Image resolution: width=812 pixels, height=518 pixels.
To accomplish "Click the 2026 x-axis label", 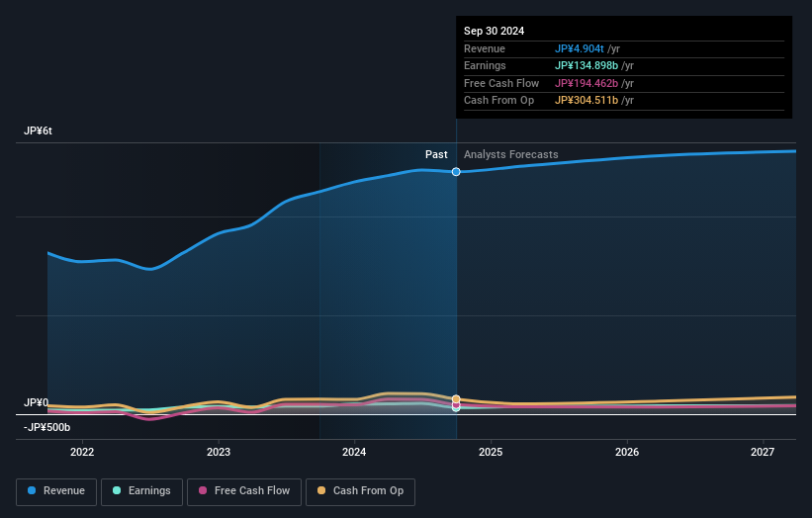I will tap(627, 452).
